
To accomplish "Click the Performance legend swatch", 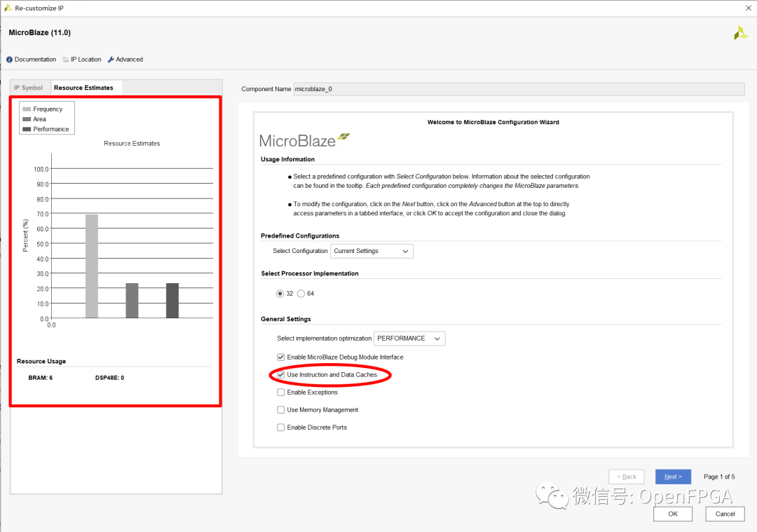I will (x=27, y=130).
